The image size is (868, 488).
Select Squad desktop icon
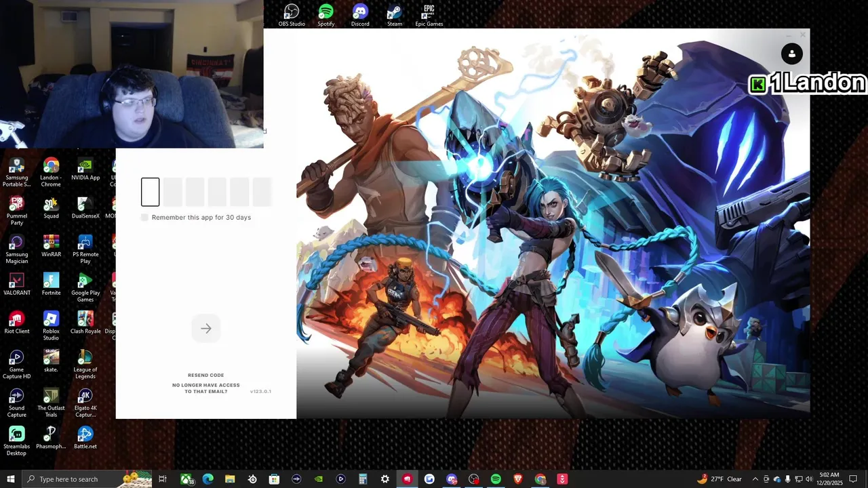pos(51,208)
